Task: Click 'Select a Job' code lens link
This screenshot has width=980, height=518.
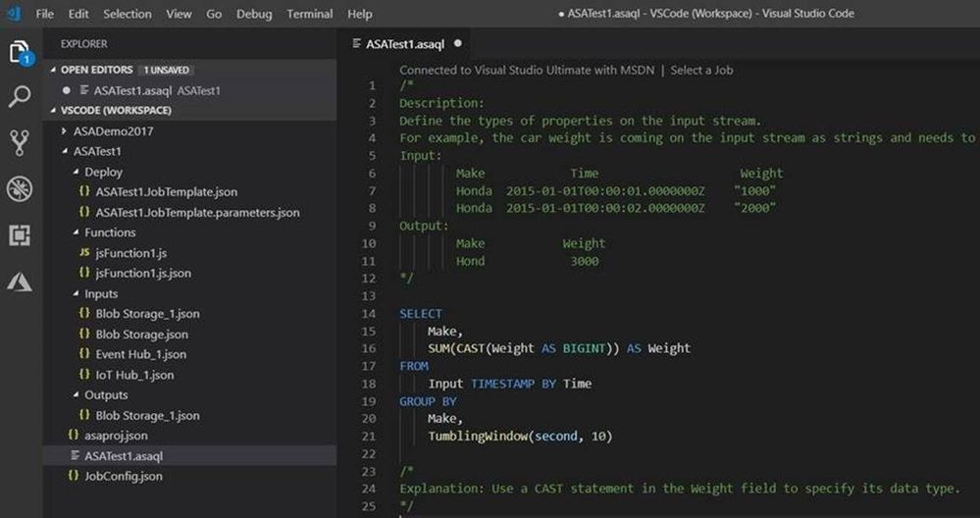Action: tap(701, 70)
